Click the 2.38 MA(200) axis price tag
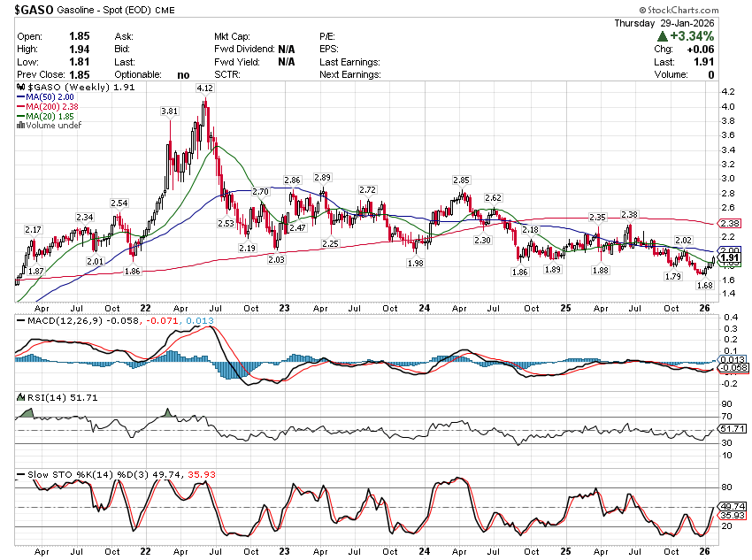Screen dimensions: 752x560 [x=730, y=224]
